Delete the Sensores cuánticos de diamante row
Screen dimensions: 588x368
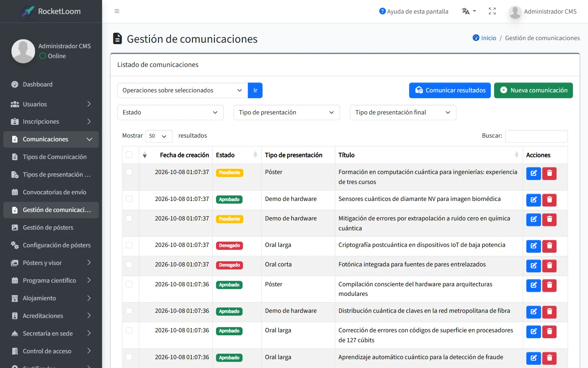(549, 200)
